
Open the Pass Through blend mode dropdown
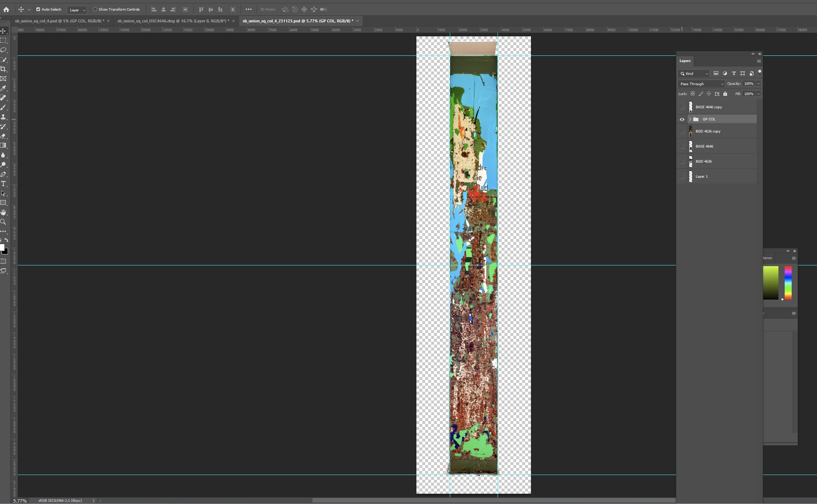701,84
